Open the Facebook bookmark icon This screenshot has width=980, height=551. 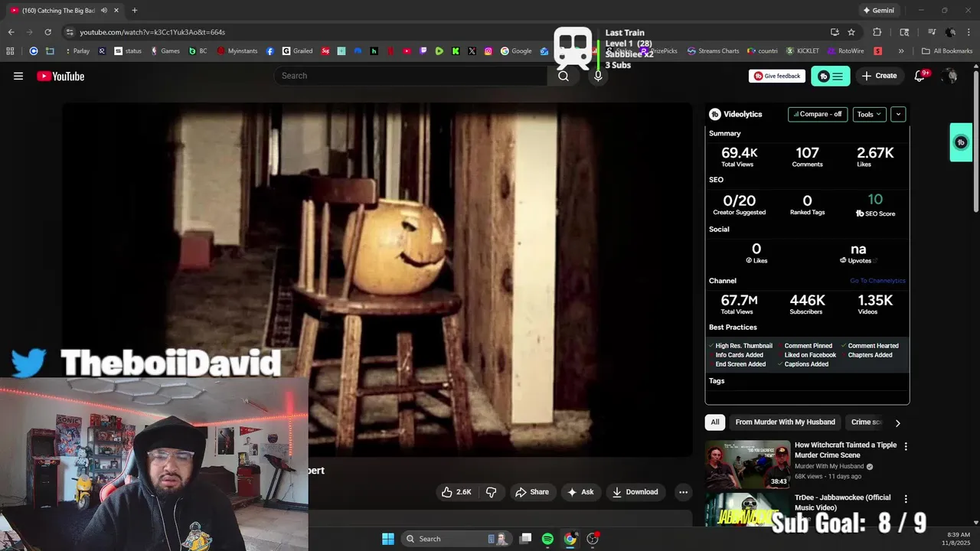[270, 51]
